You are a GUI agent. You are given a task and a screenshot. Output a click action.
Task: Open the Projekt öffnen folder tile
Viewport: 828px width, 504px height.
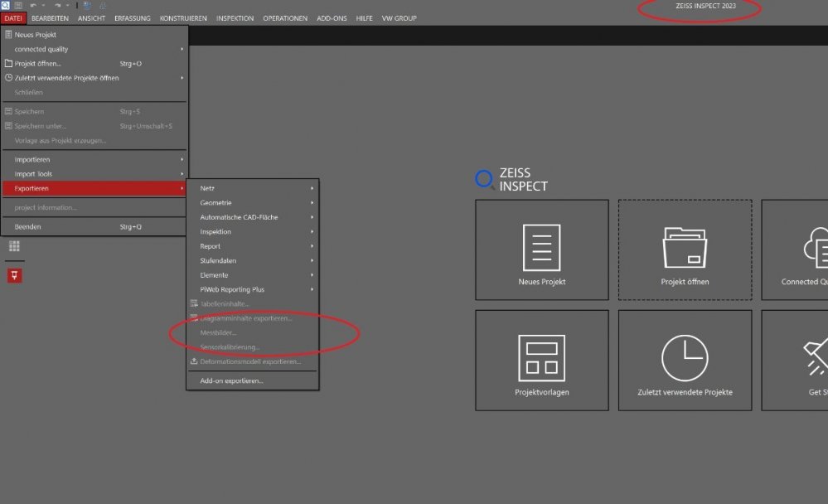(685, 250)
